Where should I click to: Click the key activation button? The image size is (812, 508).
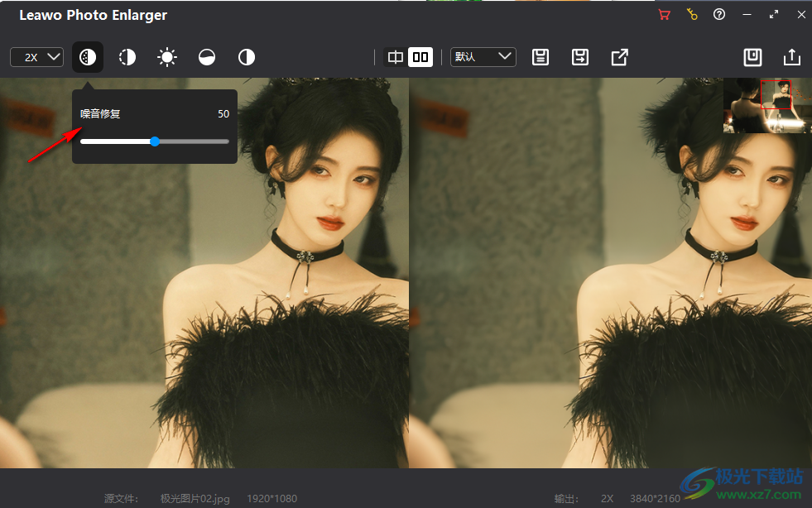point(692,14)
